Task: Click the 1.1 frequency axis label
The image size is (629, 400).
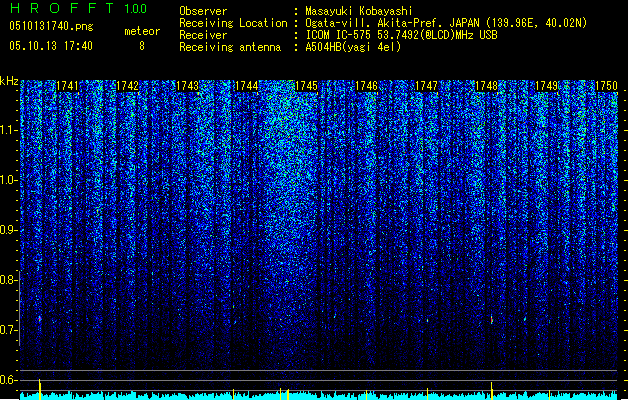Action: (8, 130)
